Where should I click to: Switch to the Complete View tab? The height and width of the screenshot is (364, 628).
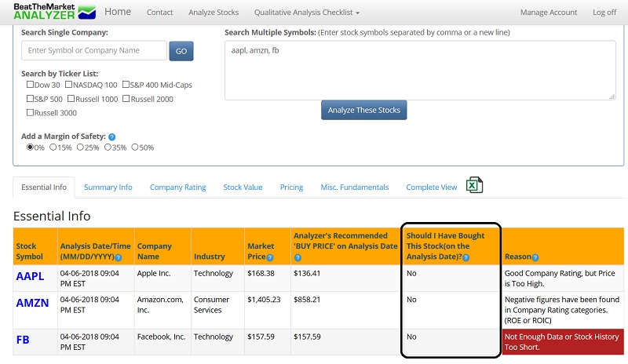pos(431,187)
